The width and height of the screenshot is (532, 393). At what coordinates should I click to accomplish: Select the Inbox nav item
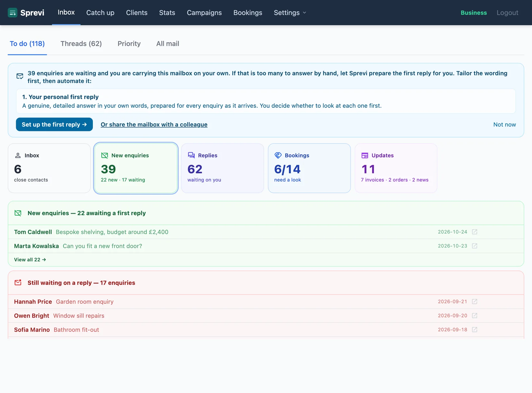66,13
